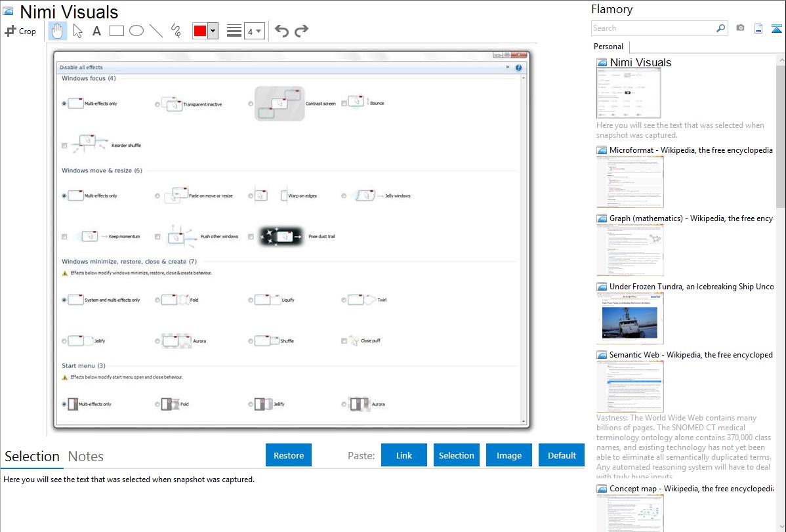The height and width of the screenshot is (532, 786).
Task: Select the arrow pointer tool
Action: (77, 31)
